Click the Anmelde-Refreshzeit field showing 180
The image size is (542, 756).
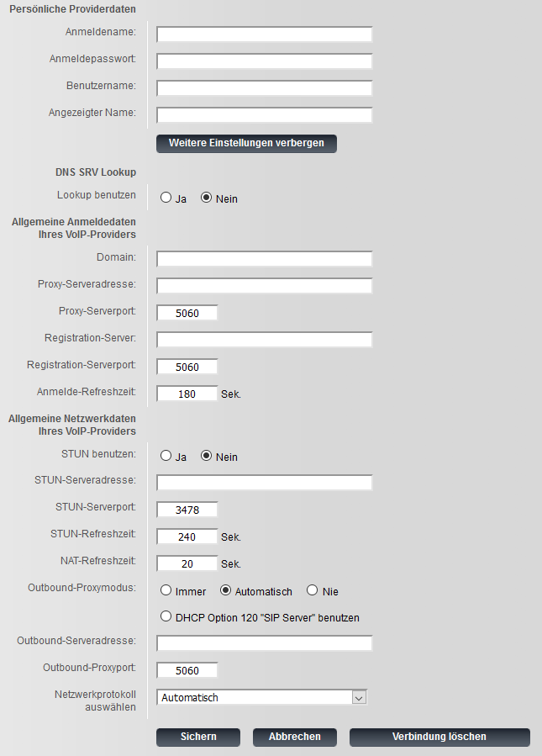[x=187, y=394]
